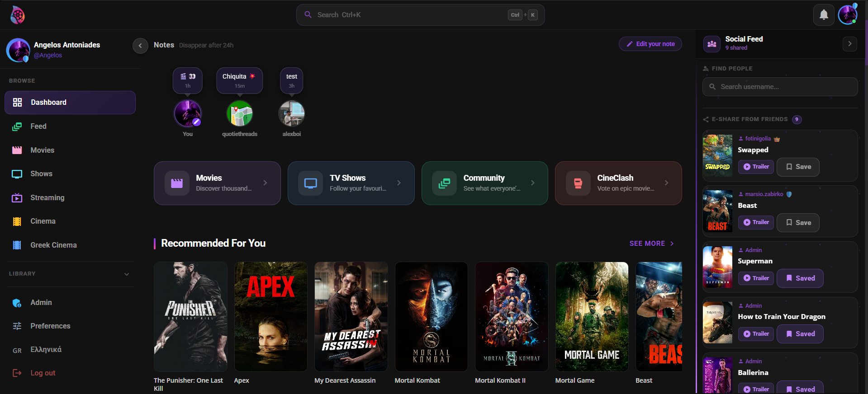Switch language to Ελληνικά
This screenshot has height=394, width=868.
click(x=70, y=350)
